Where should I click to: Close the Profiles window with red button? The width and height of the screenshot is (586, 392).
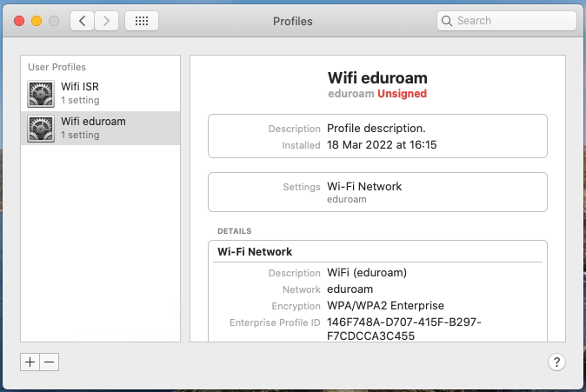(x=19, y=21)
